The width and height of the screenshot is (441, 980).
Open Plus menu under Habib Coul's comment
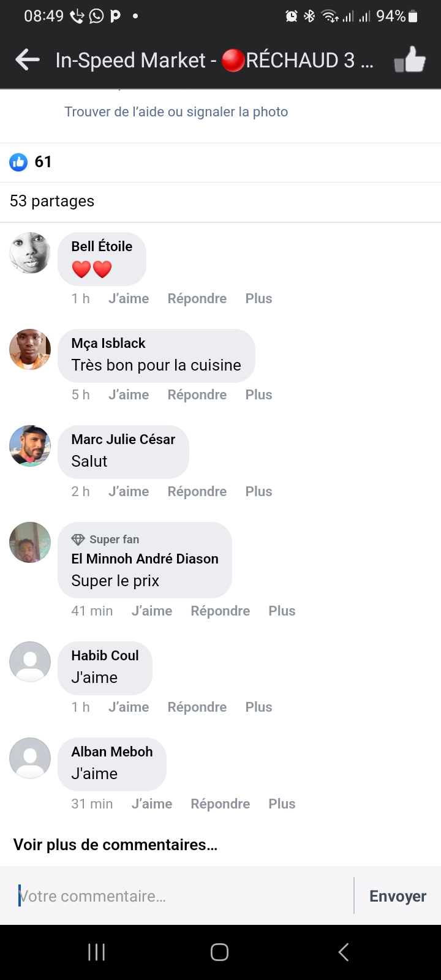click(258, 707)
